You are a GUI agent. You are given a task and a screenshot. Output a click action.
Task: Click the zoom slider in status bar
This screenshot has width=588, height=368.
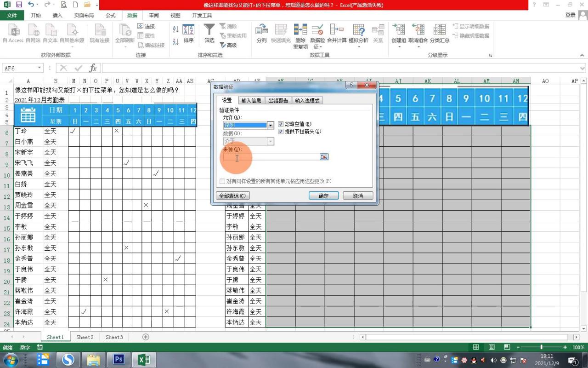(542, 347)
